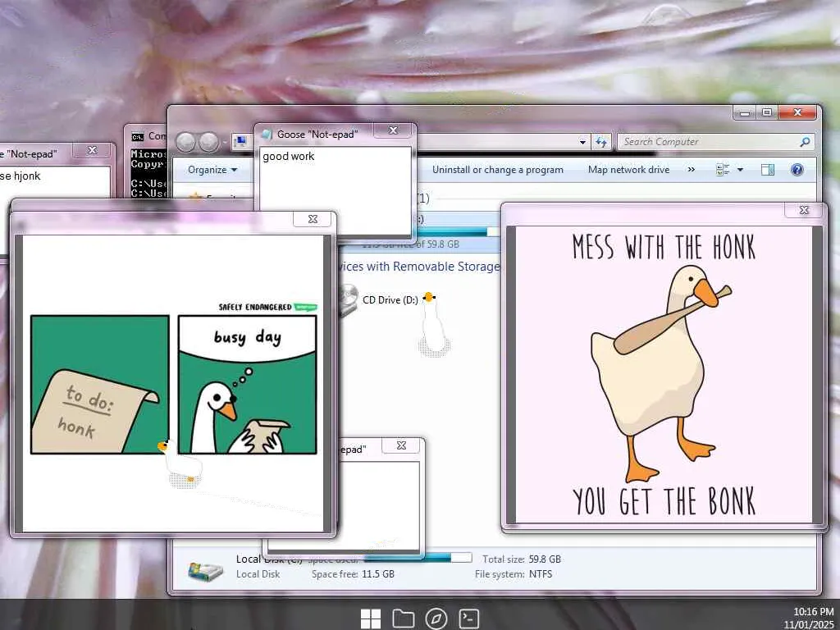Select CD Drive (D:)

point(390,300)
